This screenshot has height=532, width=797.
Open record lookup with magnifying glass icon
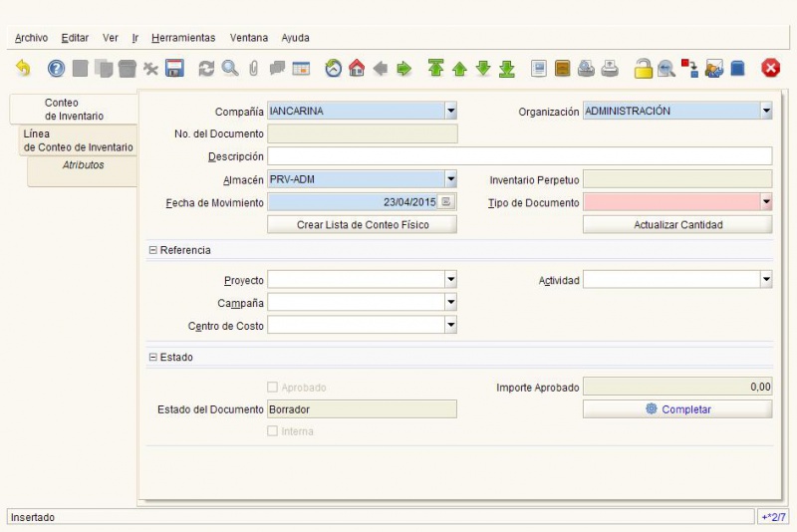pos(230,68)
